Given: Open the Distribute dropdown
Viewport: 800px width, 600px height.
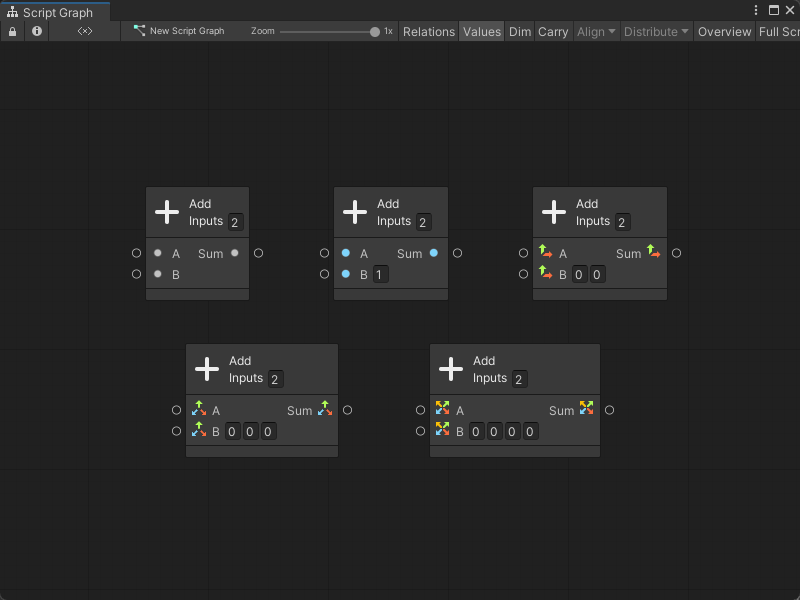Looking at the screenshot, I should click(655, 31).
